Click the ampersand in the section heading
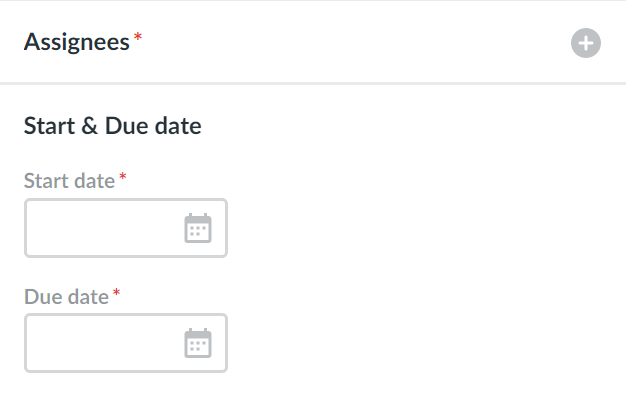This screenshot has height=397, width=626. click(x=89, y=126)
